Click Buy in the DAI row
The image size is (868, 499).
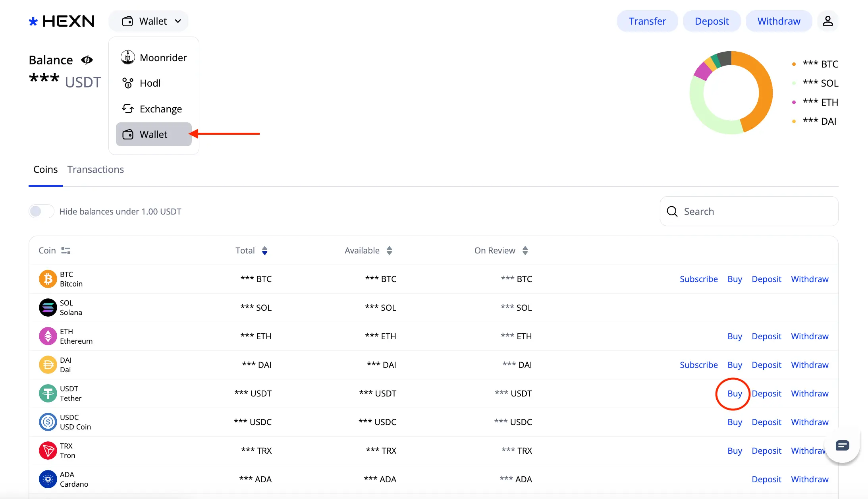click(x=735, y=365)
